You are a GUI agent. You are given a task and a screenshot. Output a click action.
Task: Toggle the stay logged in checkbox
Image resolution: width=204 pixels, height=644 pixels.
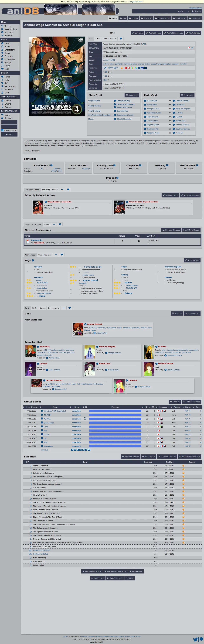2,130
